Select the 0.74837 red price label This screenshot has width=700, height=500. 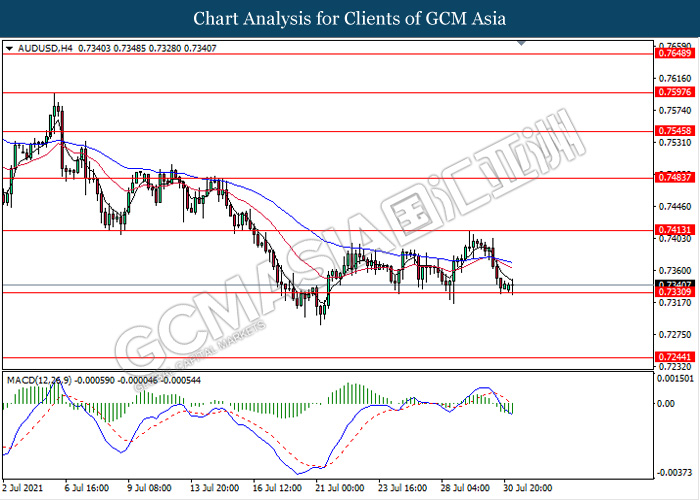point(675,178)
